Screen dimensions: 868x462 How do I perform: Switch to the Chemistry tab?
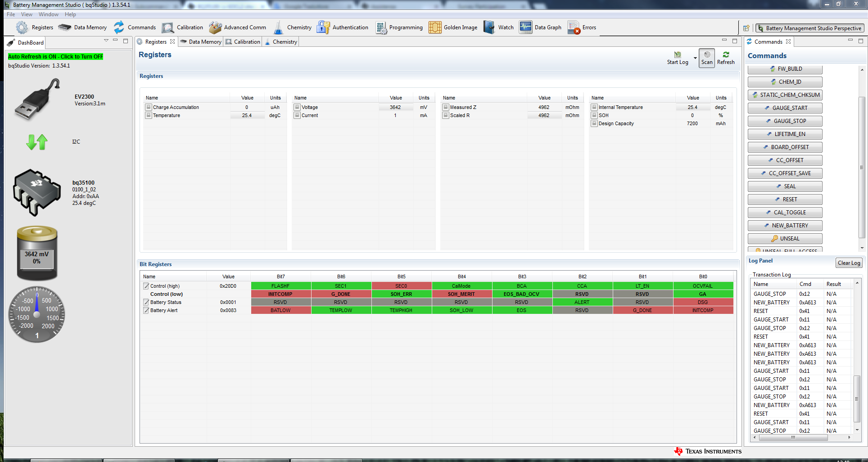click(x=280, y=41)
